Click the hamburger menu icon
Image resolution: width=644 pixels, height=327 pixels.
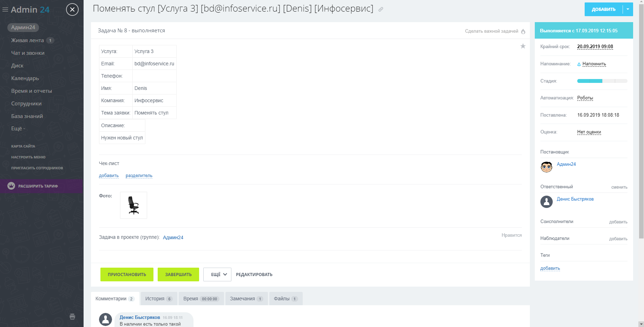point(5,9)
